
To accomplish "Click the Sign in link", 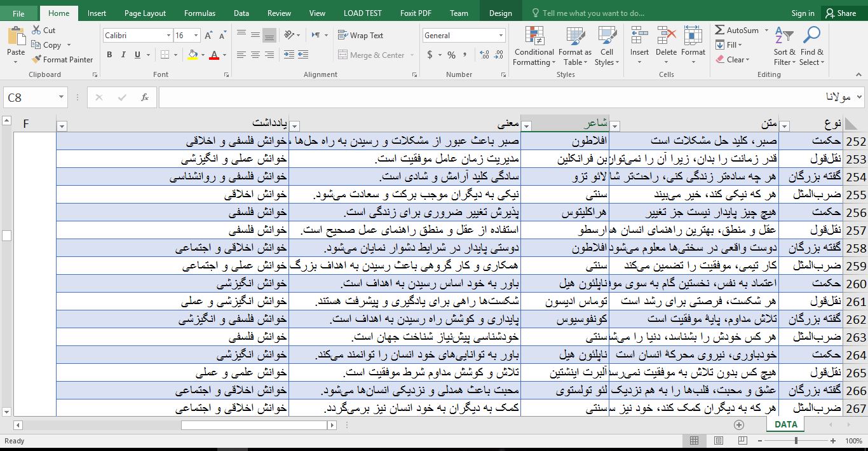I will point(803,13).
